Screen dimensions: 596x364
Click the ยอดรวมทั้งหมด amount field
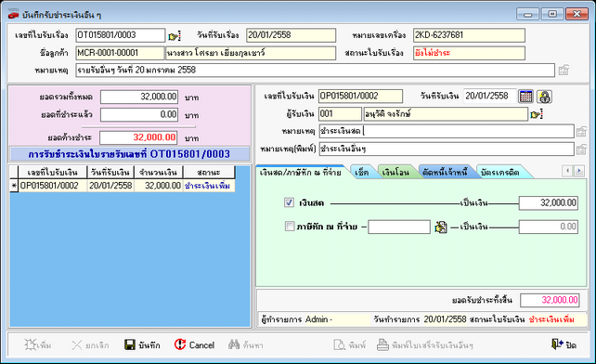click(139, 97)
